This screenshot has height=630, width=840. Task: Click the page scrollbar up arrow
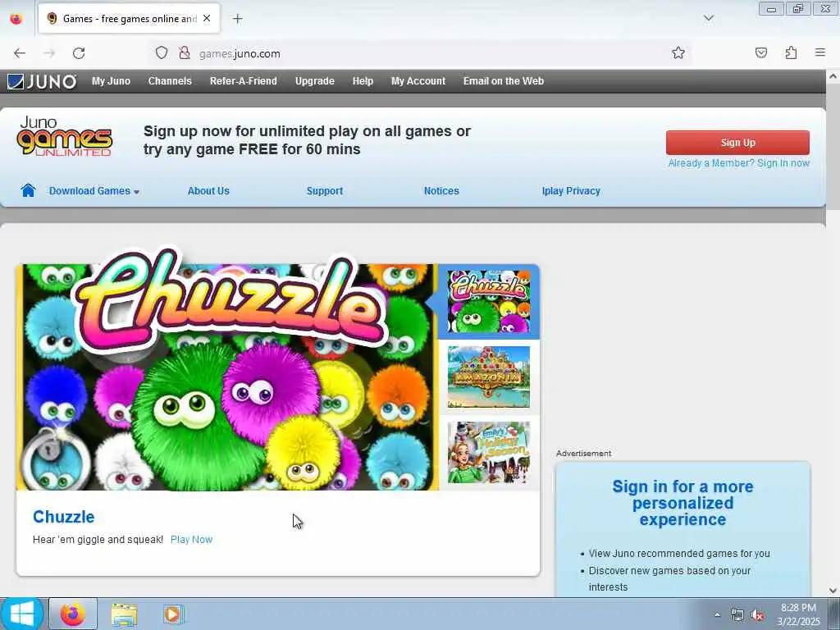tap(833, 76)
